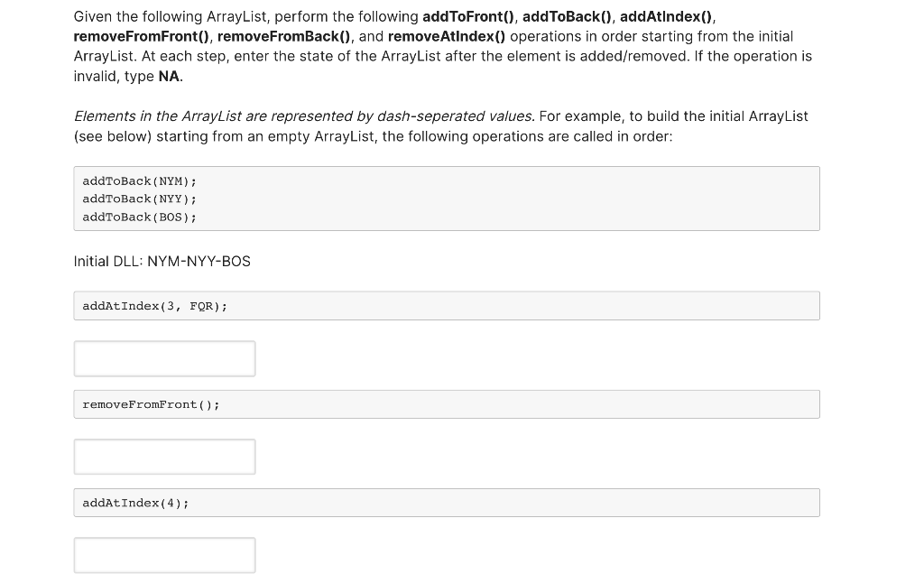Click the bold addToFront() term
Image resolution: width=924 pixels, height=583 pixels.
(x=468, y=16)
